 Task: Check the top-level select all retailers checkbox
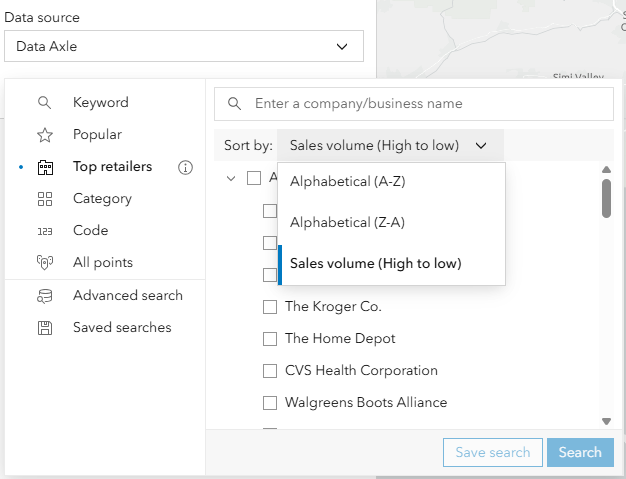254,178
